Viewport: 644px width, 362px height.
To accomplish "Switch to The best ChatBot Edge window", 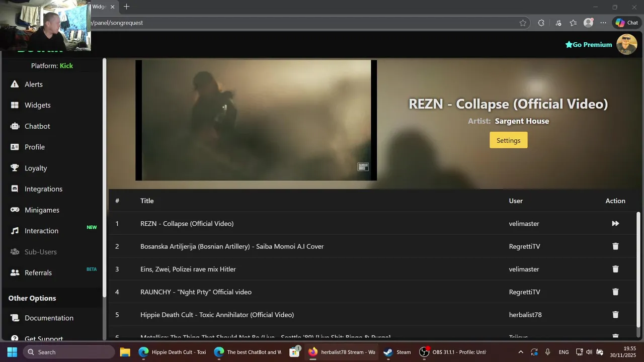I will point(248,352).
